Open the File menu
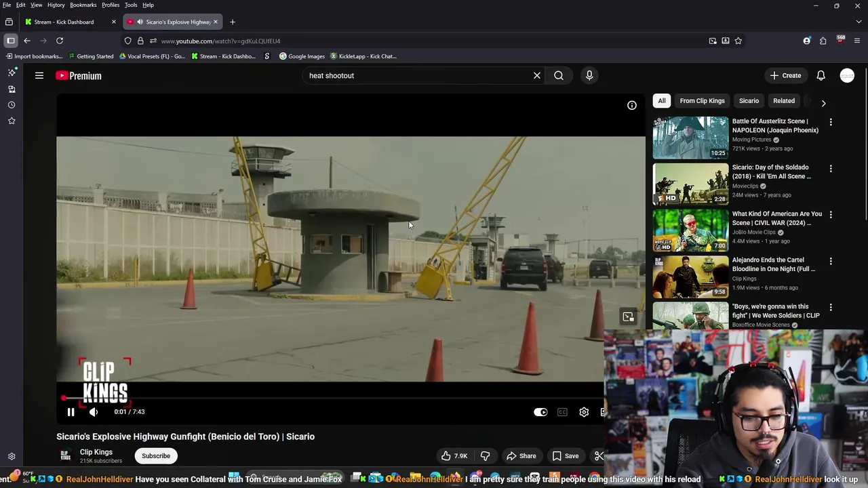This screenshot has height=488, width=868. point(7,5)
